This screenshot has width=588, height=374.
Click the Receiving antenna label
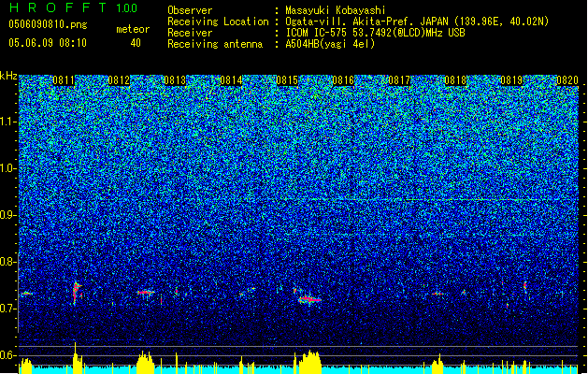coord(215,44)
